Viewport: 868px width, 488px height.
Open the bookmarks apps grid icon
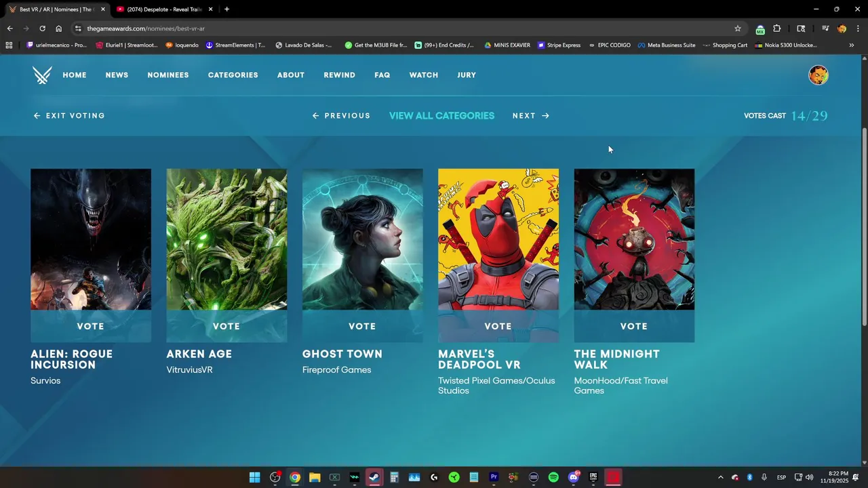pos(9,45)
